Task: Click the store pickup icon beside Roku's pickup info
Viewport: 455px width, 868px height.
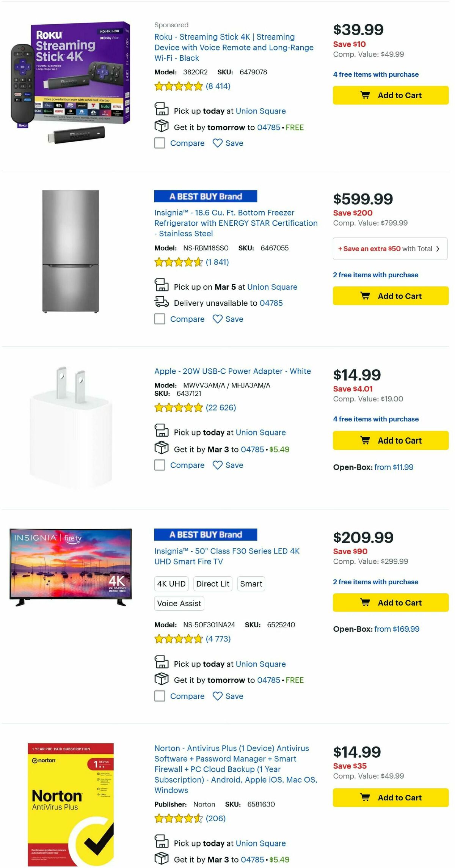Action: click(162, 109)
